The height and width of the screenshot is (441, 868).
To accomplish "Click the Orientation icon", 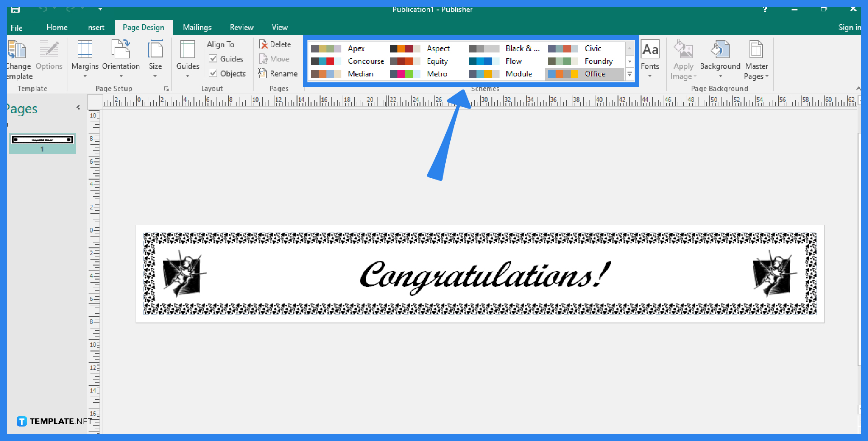I will click(x=121, y=58).
